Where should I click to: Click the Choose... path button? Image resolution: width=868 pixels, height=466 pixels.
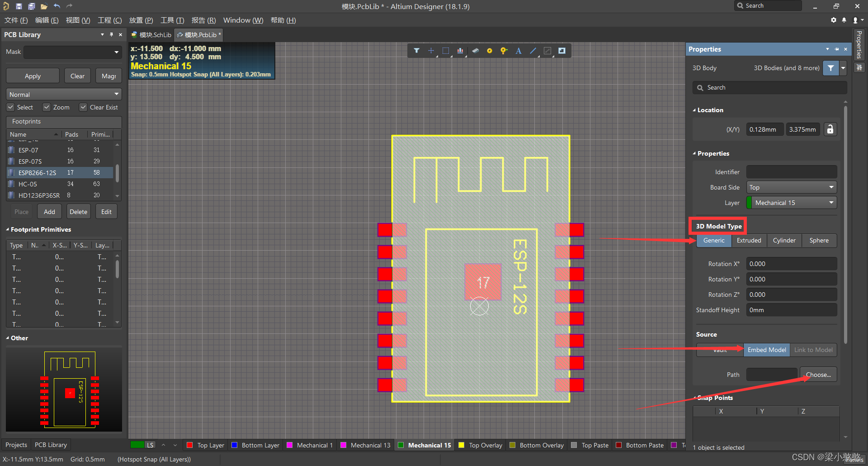point(818,375)
